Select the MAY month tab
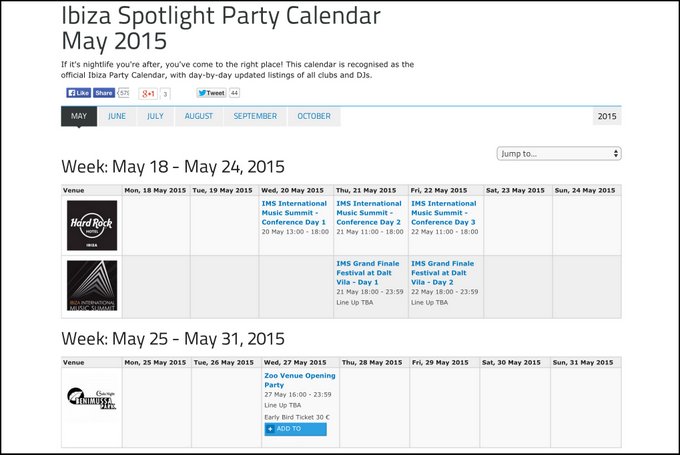The height and width of the screenshot is (455, 680). pos(79,116)
